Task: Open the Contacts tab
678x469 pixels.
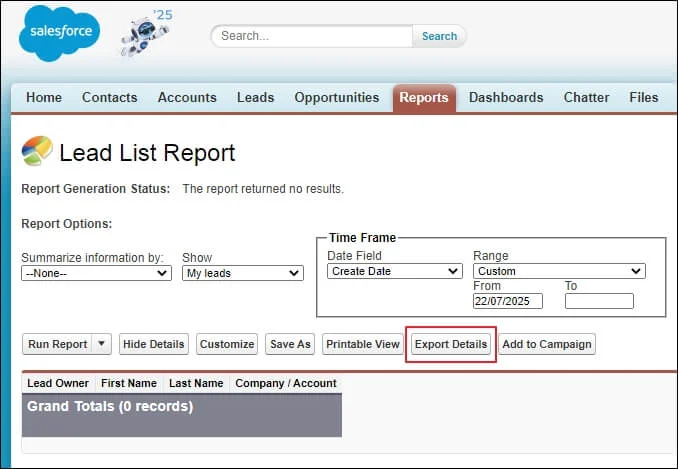Action: click(110, 97)
